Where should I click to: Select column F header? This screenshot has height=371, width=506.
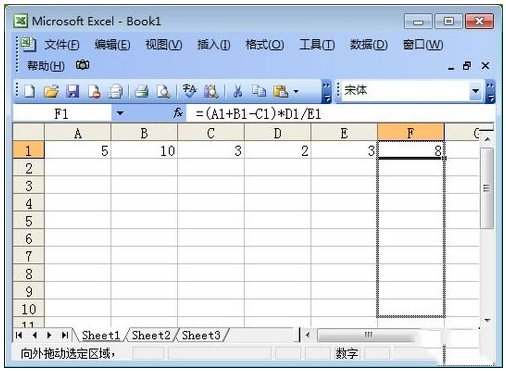click(x=411, y=133)
